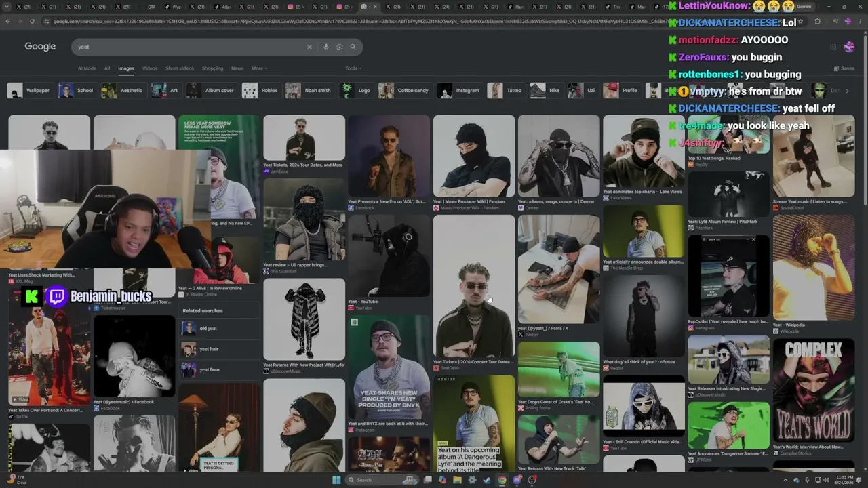The height and width of the screenshot is (488, 868).
Task: Switch to the News tab
Action: tap(237, 68)
